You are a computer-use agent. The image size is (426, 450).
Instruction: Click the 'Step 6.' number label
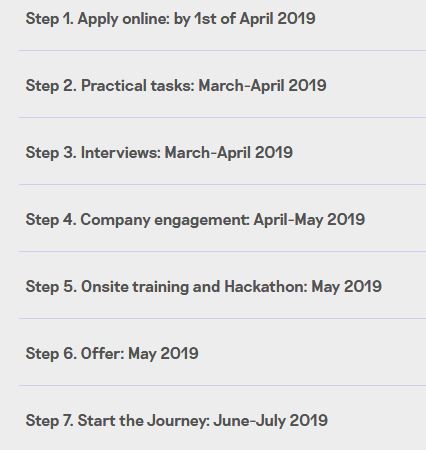51,353
